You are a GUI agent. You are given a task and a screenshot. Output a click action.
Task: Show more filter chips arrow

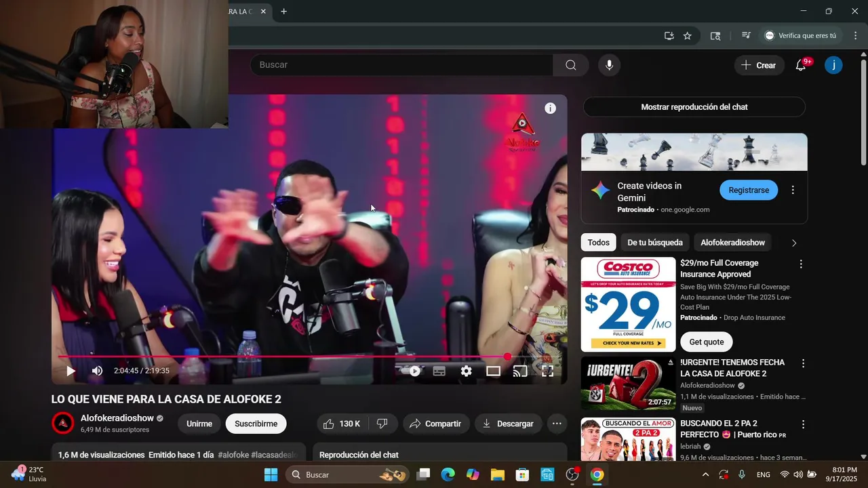point(794,243)
